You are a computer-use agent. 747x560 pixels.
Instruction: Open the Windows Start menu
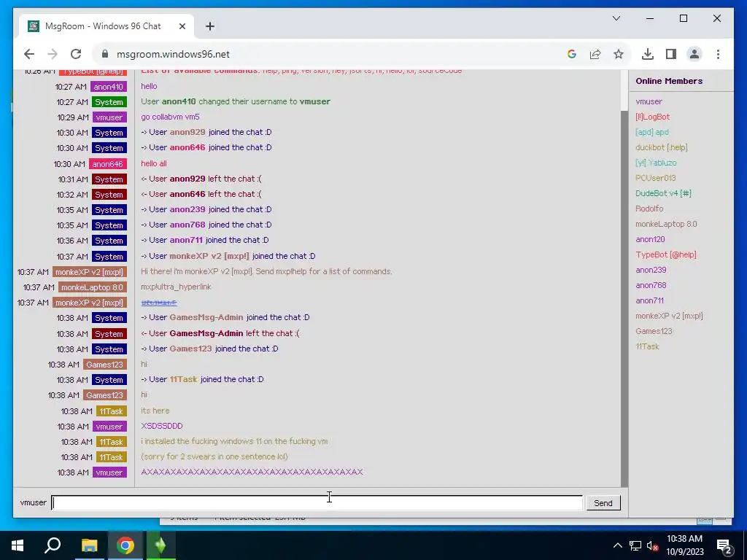(x=18, y=545)
